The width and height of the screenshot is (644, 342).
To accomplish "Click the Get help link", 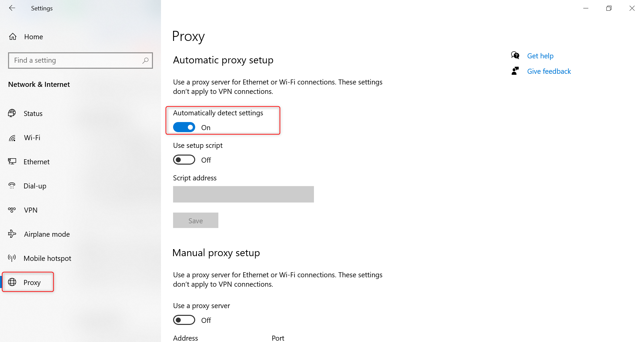I will coord(540,56).
